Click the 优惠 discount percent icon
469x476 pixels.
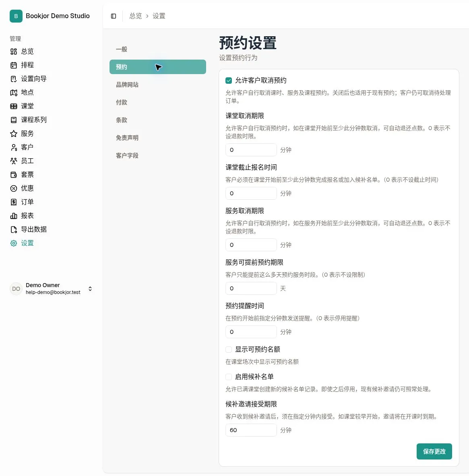14,188
